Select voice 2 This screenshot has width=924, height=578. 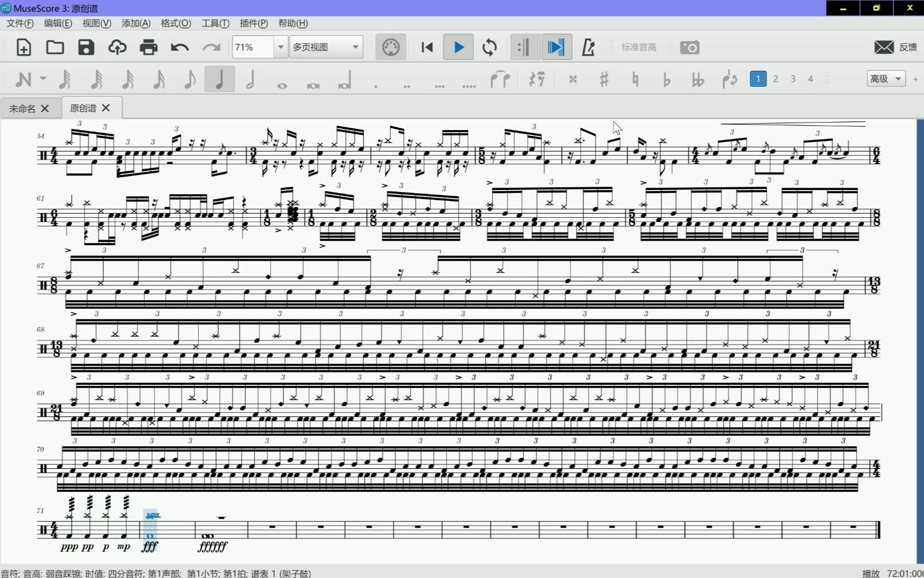776,79
